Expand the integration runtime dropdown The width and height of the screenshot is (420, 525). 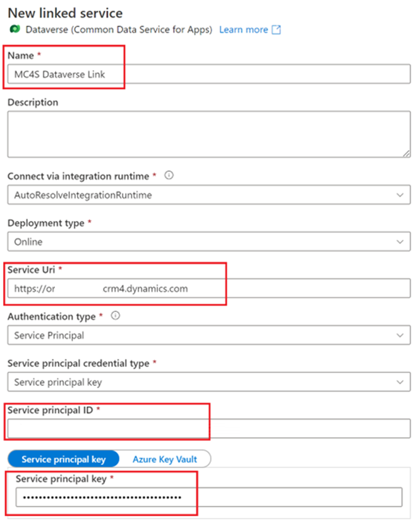pos(209,195)
